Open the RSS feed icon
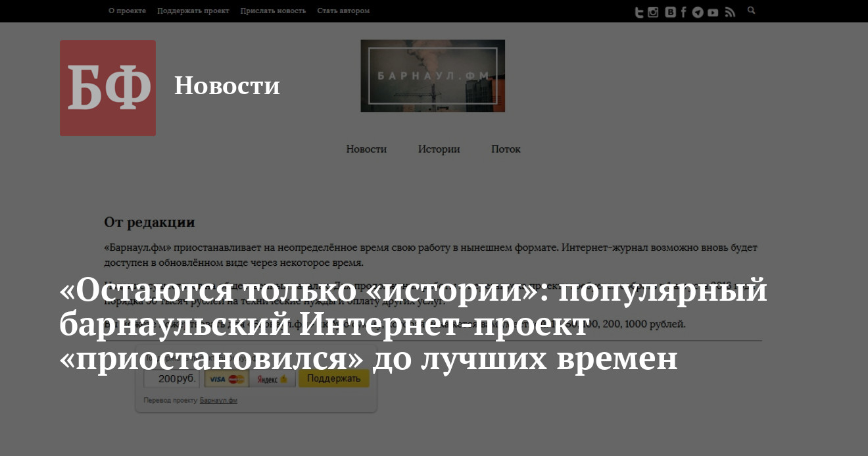The image size is (868, 456). [729, 12]
